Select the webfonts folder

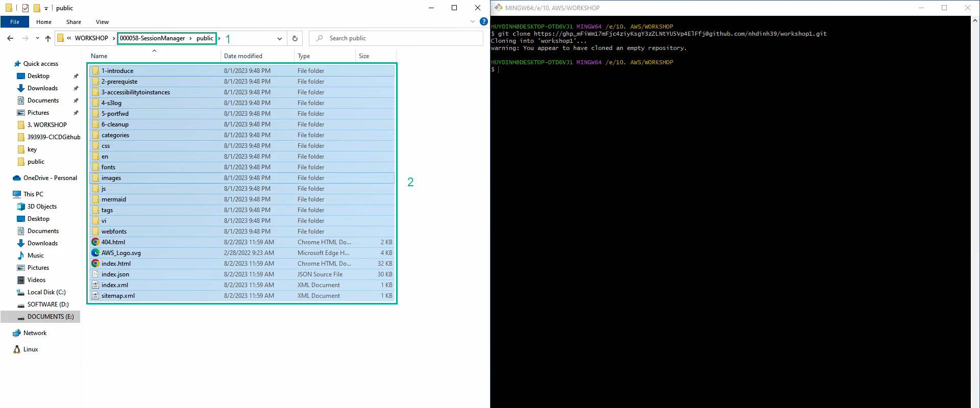(242, 232)
